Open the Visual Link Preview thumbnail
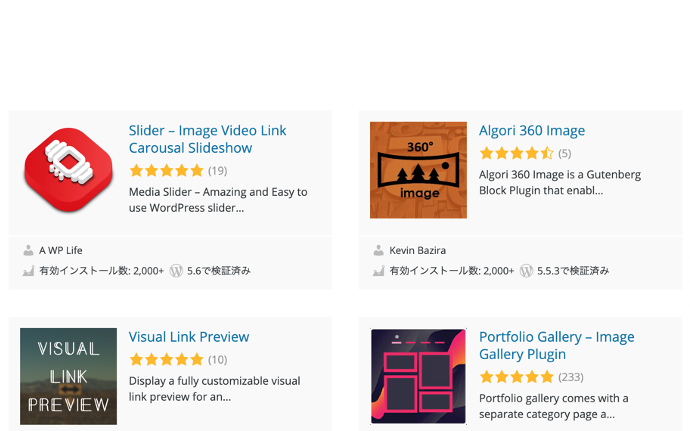This screenshot has width=690, height=431. pos(68,376)
